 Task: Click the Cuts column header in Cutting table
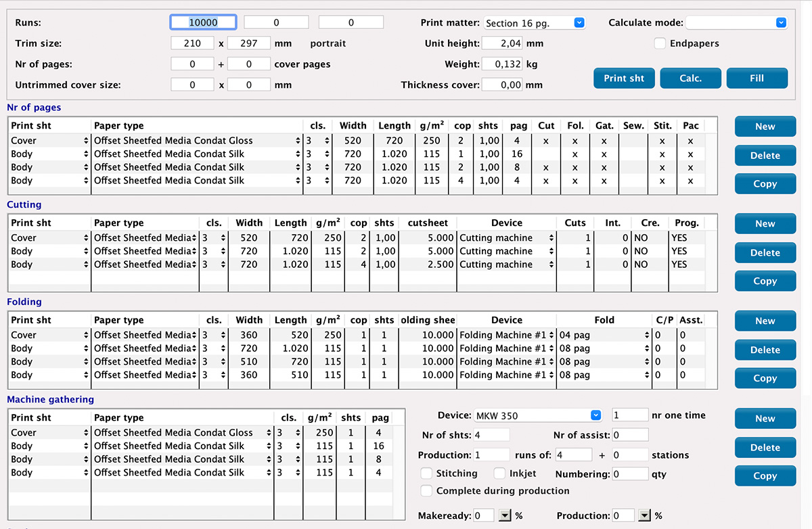click(575, 223)
